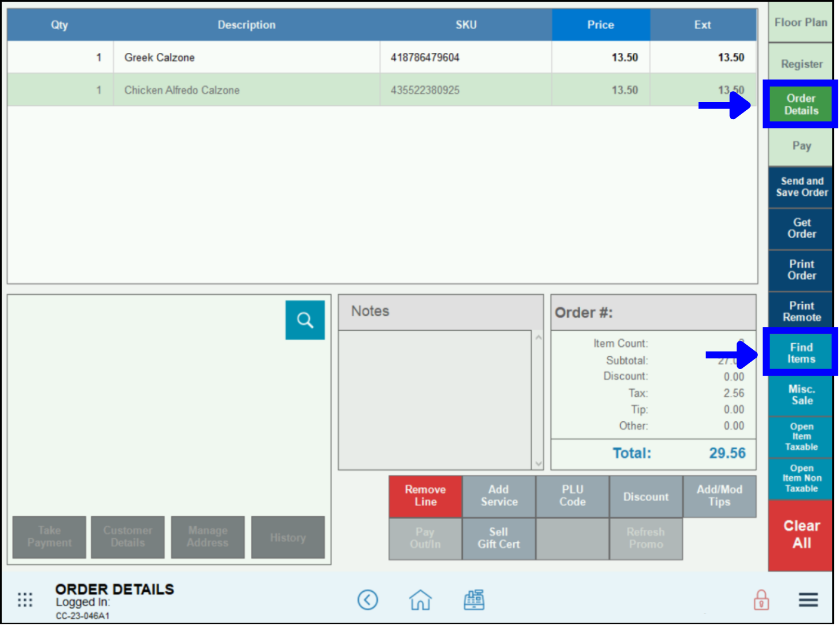Click the Price column header
The height and width of the screenshot is (626, 840).
pyautogui.click(x=600, y=25)
